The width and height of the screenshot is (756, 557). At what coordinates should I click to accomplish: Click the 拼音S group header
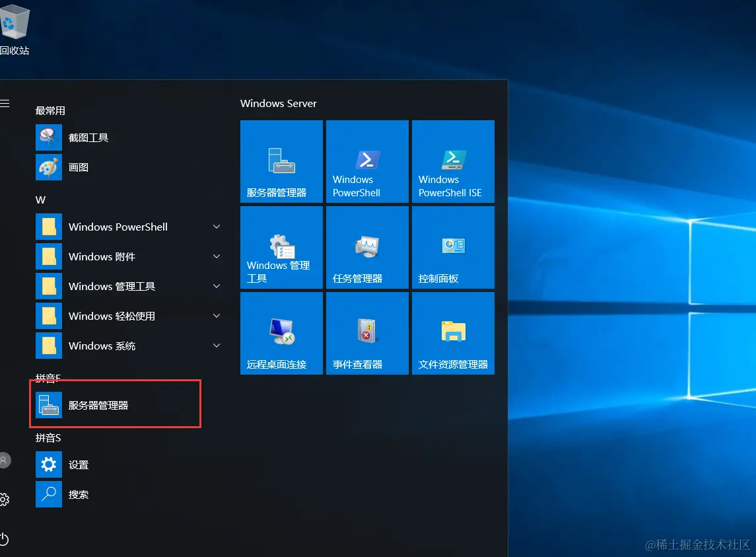[x=48, y=438]
